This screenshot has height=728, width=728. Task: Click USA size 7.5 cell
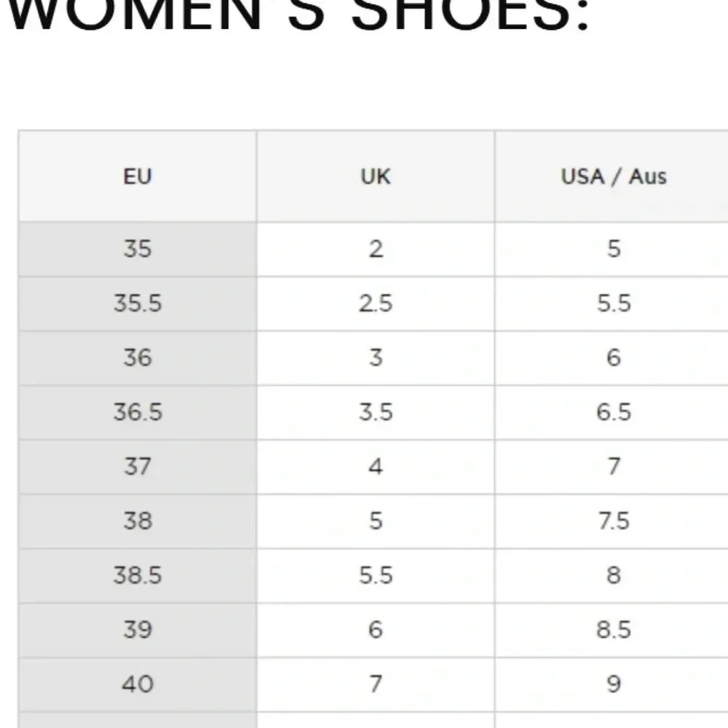click(x=612, y=521)
